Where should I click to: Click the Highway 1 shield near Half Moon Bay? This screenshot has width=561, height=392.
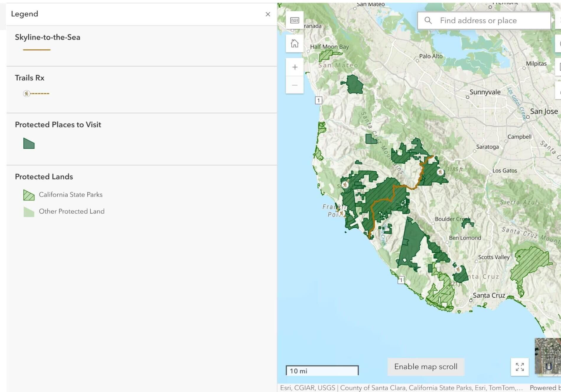point(318,100)
